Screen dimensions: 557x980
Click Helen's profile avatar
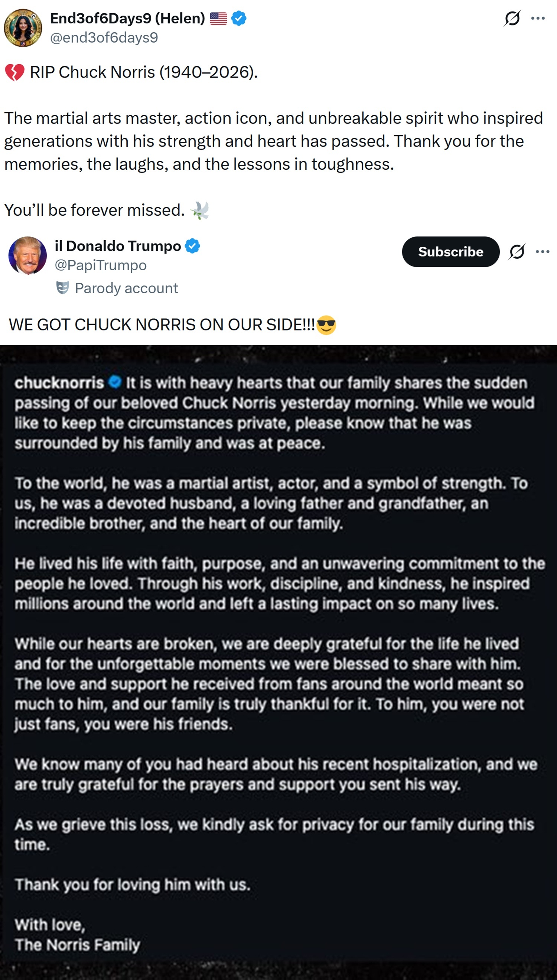[x=23, y=28]
